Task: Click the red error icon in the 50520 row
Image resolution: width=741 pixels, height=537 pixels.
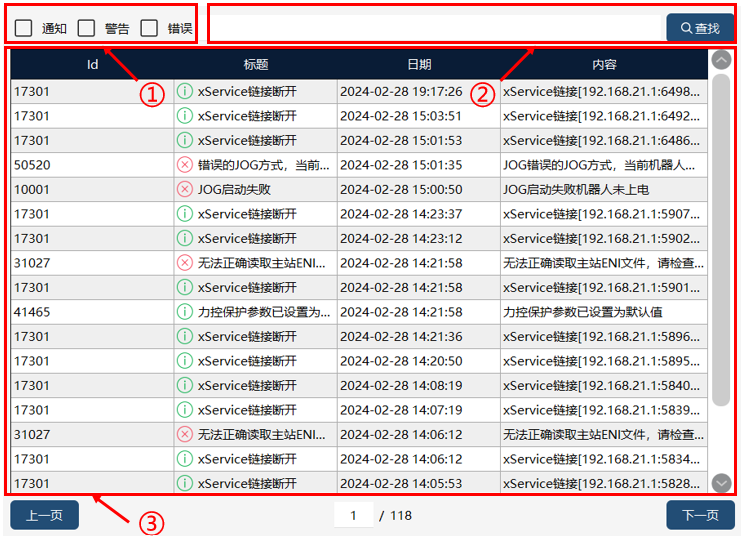Action: tap(185, 165)
